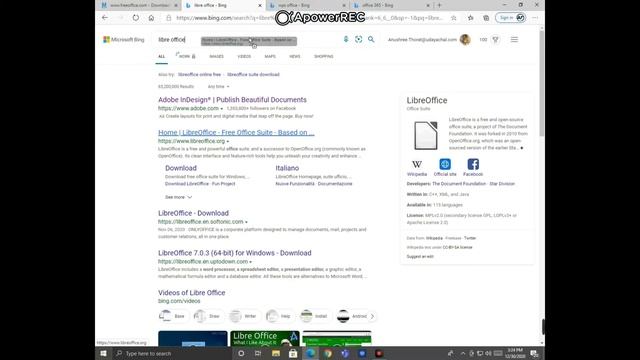This screenshot has width=640, height=360.
Task: Open File Explorer from the taskbar
Action: 276,353
